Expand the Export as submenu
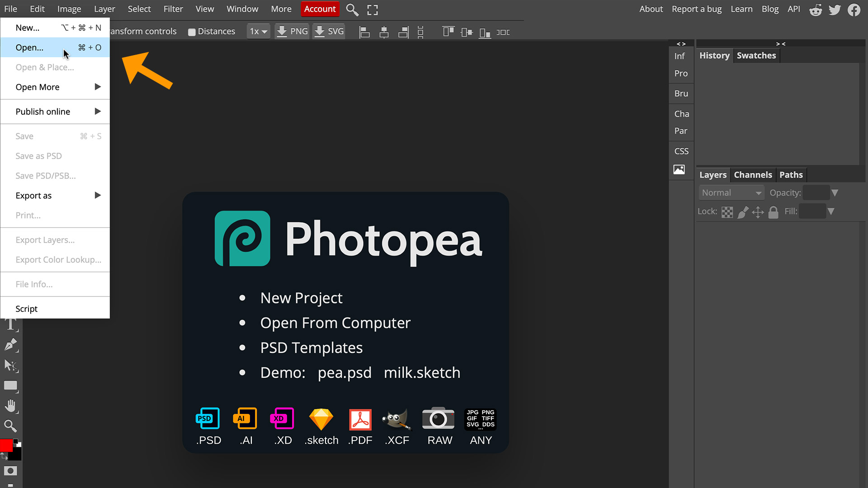Screen dimensions: 868x488 pos(55,196)
